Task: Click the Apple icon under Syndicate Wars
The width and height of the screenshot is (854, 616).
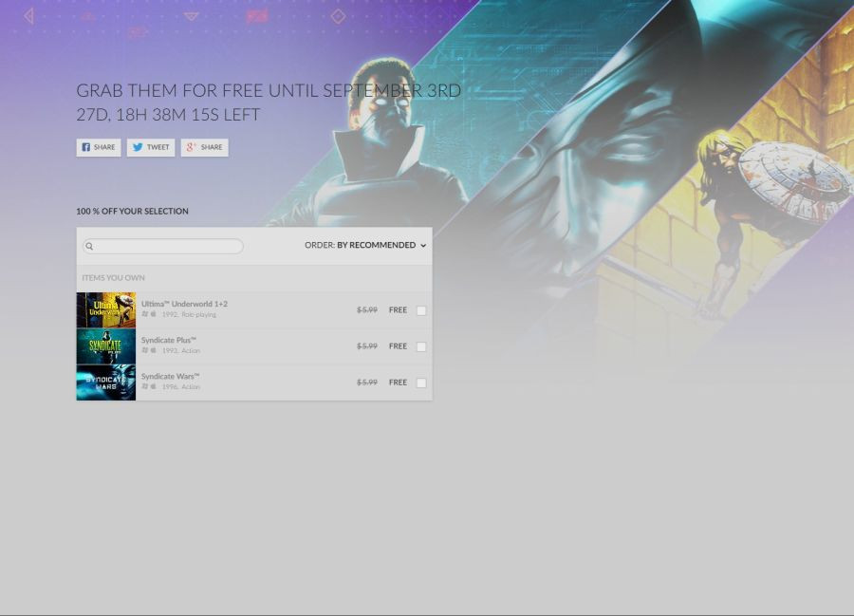Action: point(154,386)
